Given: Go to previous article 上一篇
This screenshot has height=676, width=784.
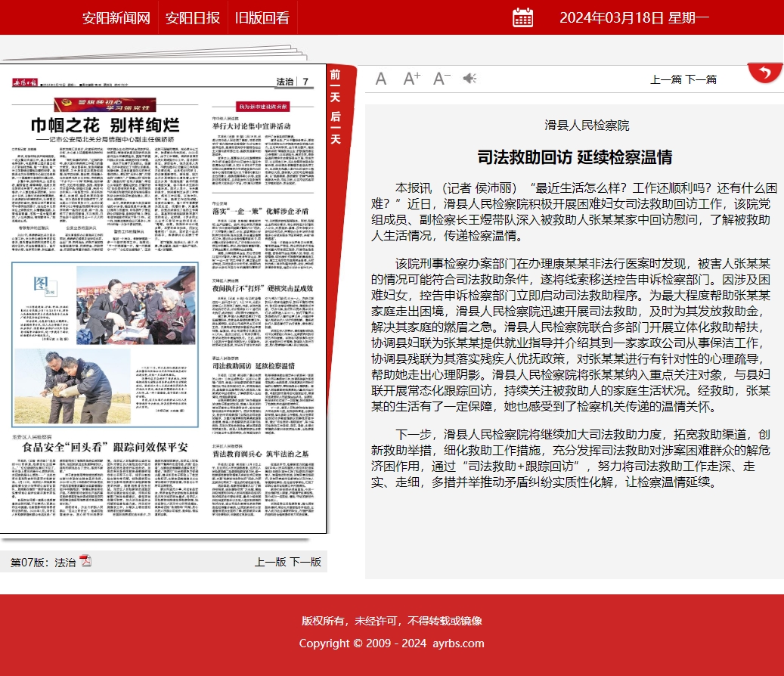Looking at the screenshot, I should pyautogui.click(x=666, y=79).
